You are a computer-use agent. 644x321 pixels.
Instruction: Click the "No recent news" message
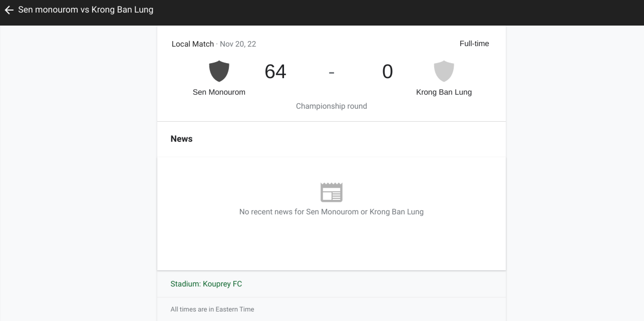332,212
